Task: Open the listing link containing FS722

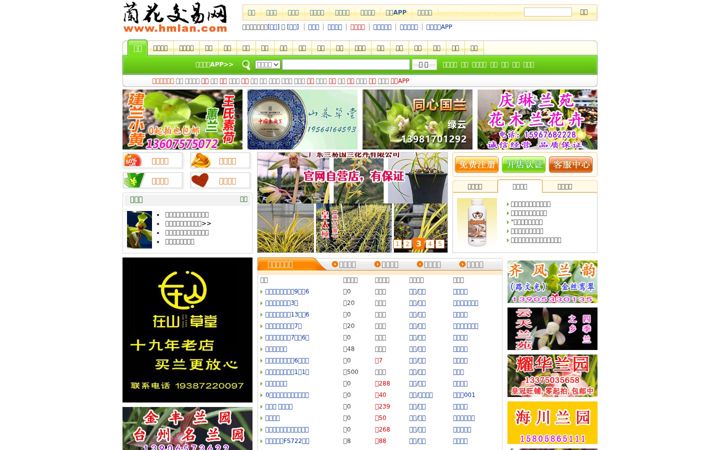Action: click(287, 441)
